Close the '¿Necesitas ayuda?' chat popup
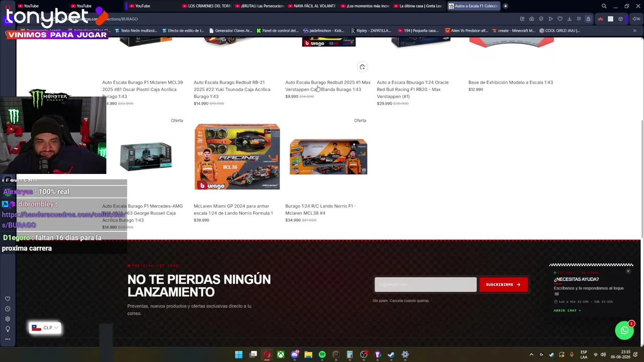The width and height of the screenshot is (644, 362). tap(628, 271)
